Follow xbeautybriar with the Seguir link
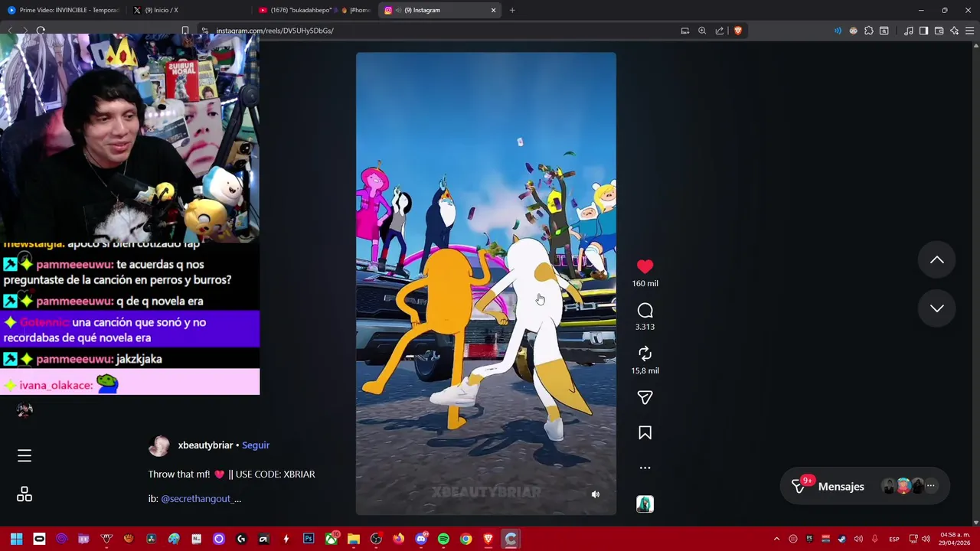Viewport: 980px width, 551px height. [256, 445]
